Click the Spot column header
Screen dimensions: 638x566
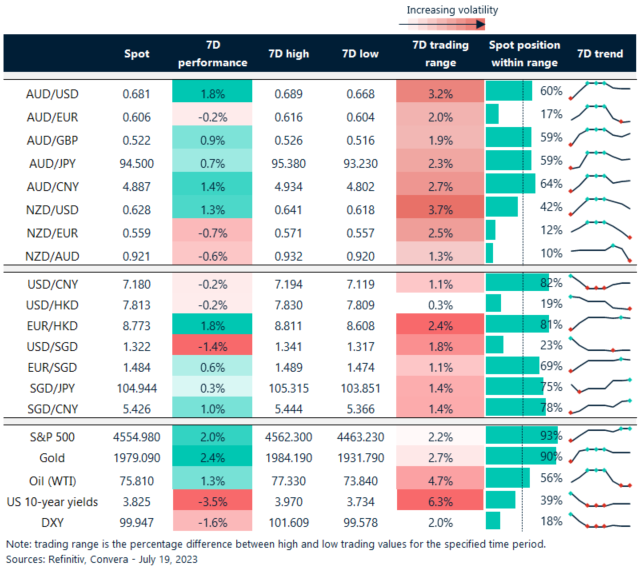136,54
